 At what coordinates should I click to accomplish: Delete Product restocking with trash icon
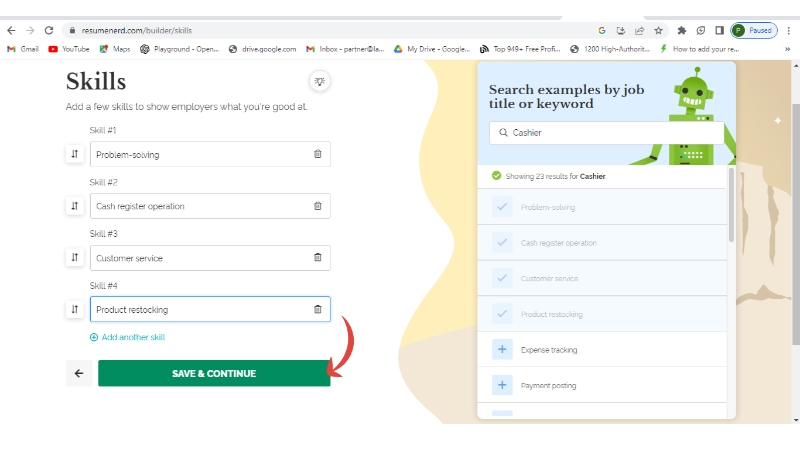pyautogui.click(x=318, y=310)
